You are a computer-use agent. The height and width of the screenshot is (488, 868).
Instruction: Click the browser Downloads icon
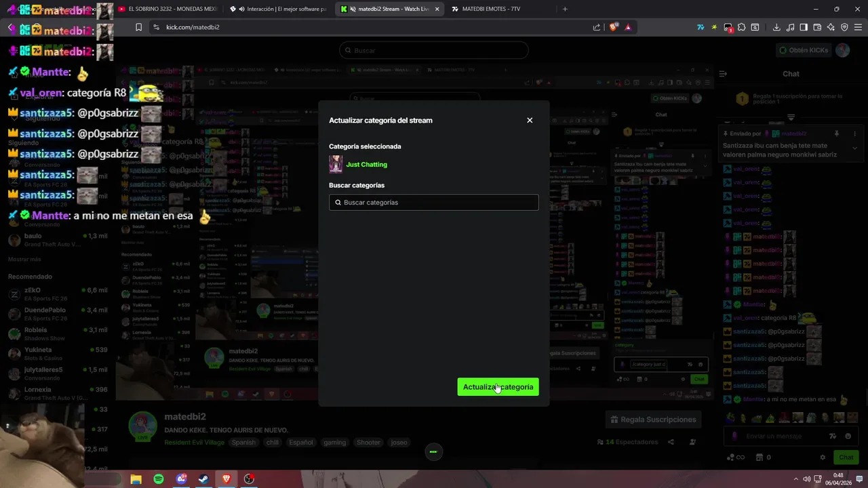pyautogui.click(x=776, y=27)
